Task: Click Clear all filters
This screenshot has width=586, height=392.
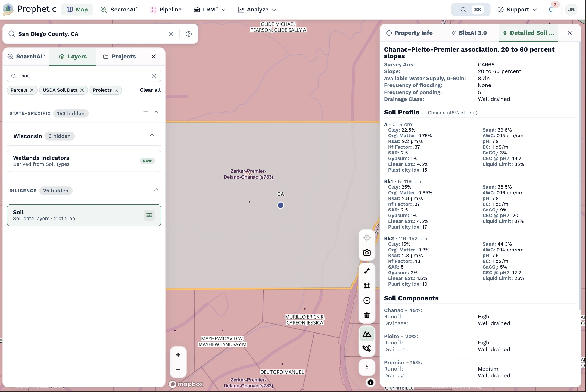Action: pyautogui.click(x=150, y=90)
